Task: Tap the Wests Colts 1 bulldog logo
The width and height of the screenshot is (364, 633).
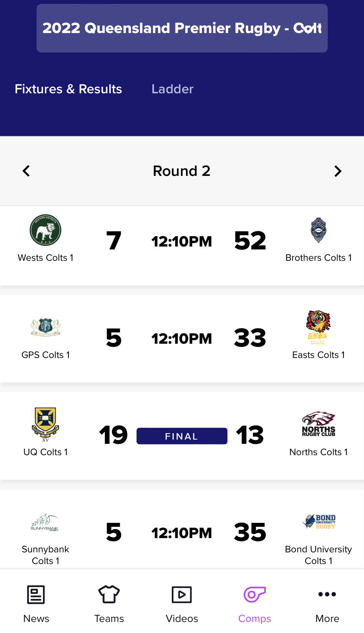Action: 46,230
